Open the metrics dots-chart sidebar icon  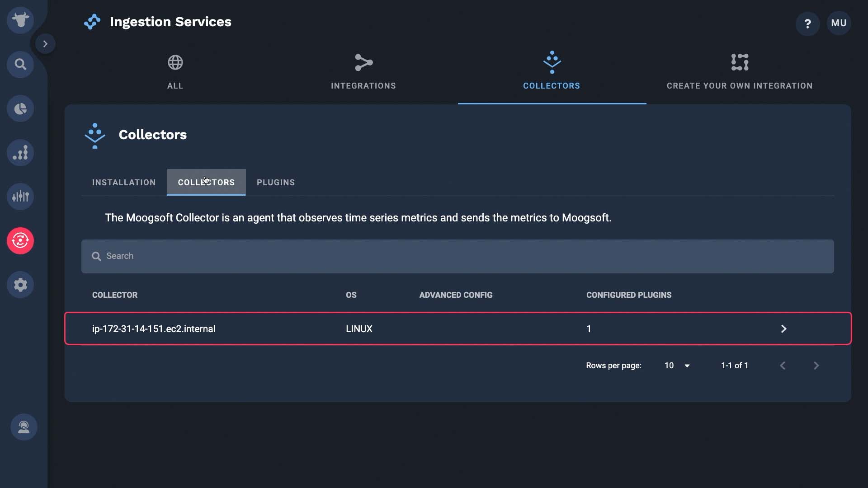[x=20, y=153]
